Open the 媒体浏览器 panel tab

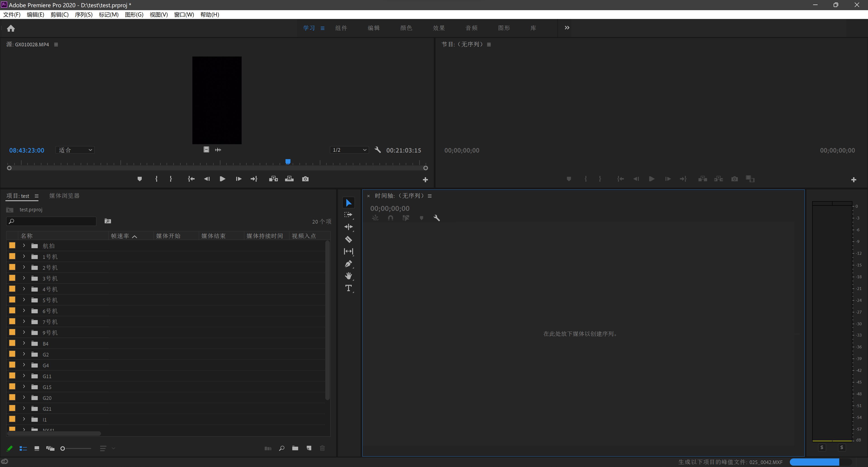tap(64, 196)
